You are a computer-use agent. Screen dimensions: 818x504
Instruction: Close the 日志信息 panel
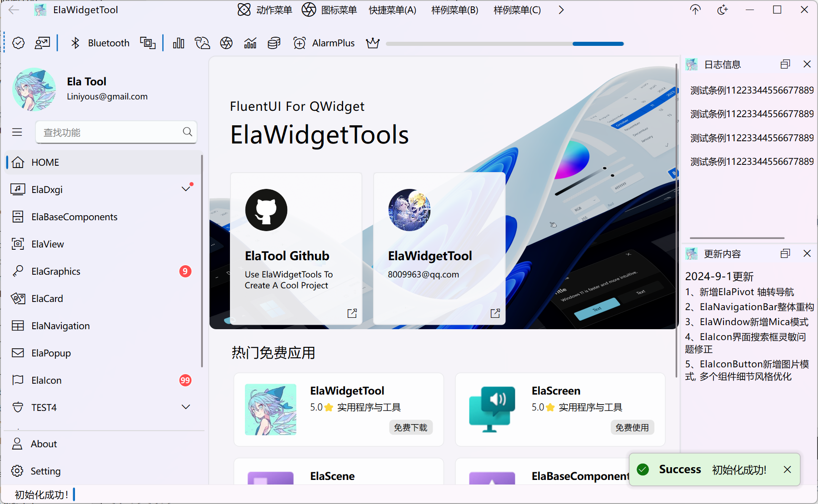[807, 64]
